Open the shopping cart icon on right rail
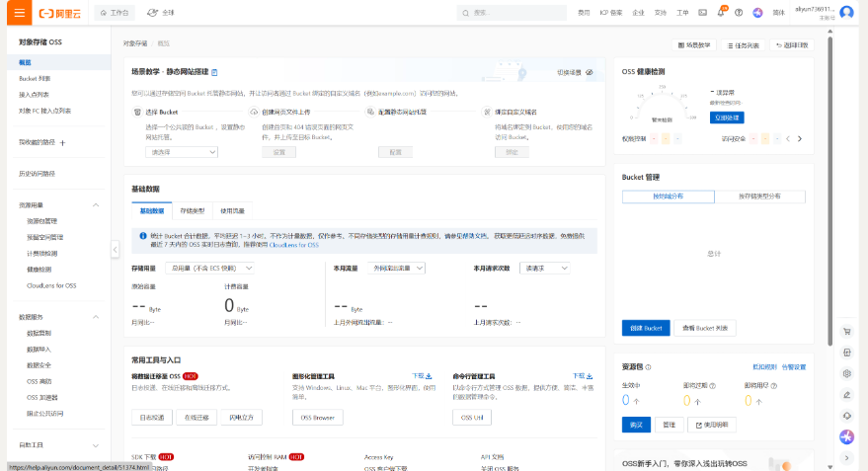The height and width of the screenshot is (471, 868). [847, 332]
